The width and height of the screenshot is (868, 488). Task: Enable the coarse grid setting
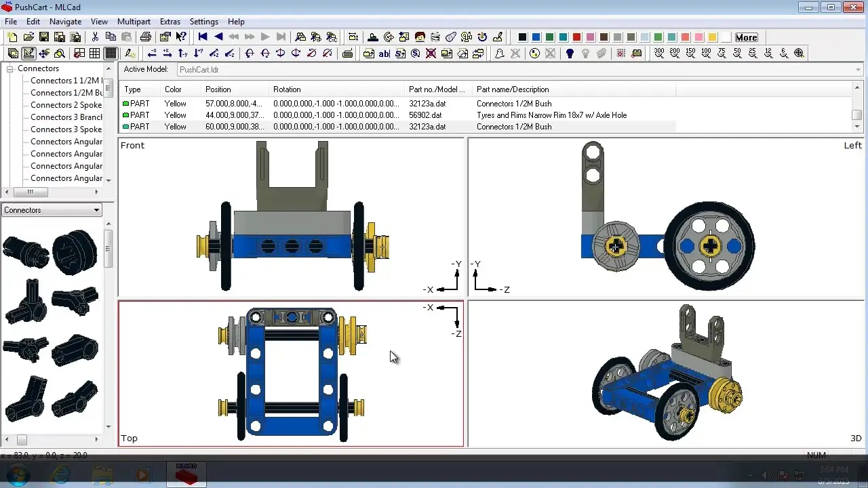(94, 53)
